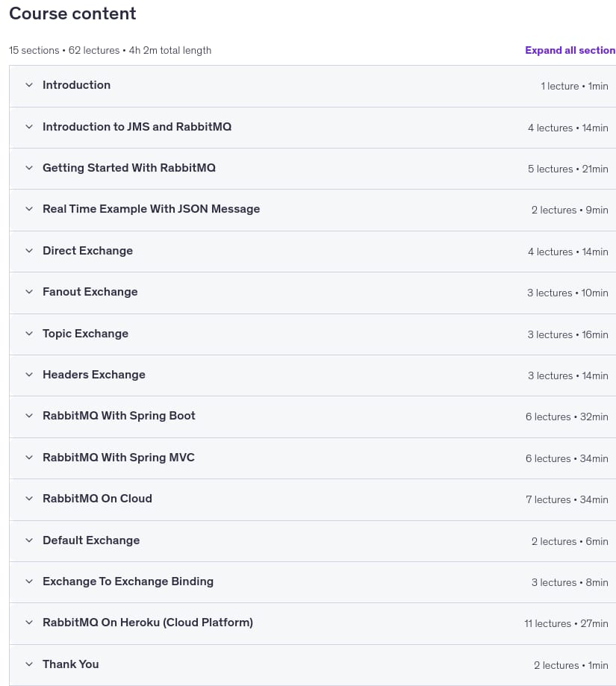Click Real Time Example With JSON Message title
This screenshot has width=616, height=686.
(x=152, y=209)
